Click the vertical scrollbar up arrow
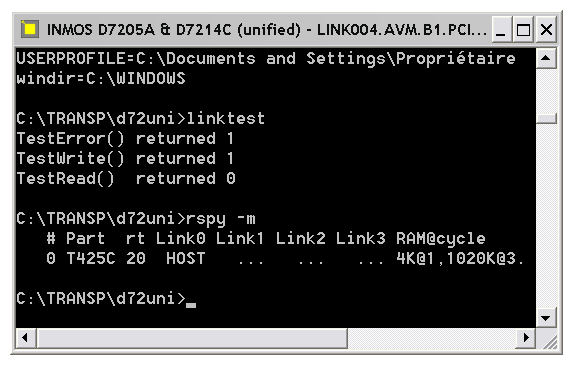The image size is (576, 365). (x=546, y=58)
